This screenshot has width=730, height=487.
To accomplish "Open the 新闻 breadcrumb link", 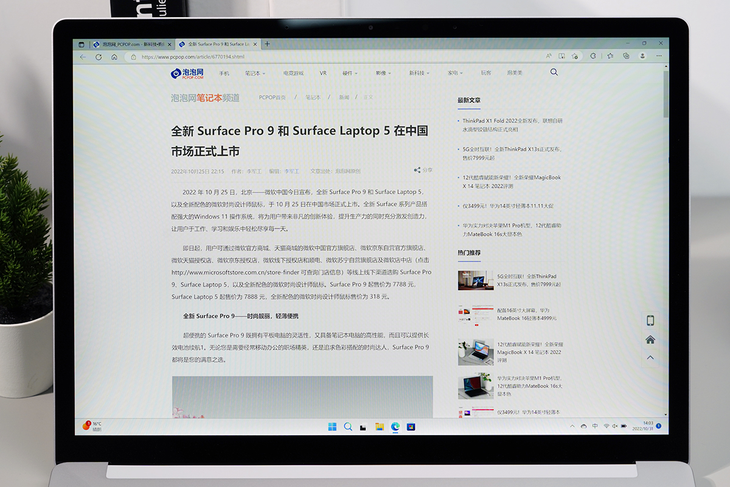I will 344,97.
